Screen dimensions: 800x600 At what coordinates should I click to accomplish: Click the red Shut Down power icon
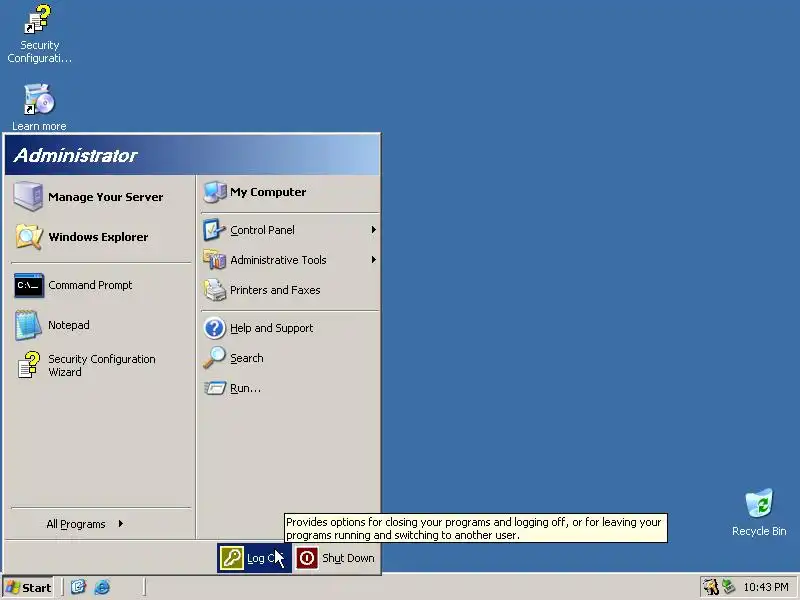point(307,558)
